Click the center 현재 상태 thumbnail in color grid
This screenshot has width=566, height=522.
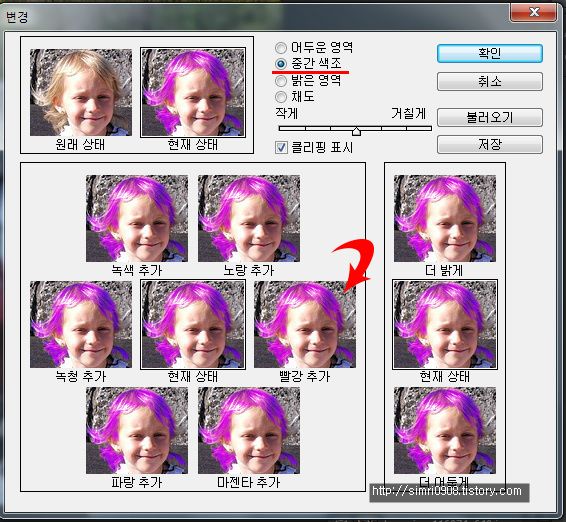coord(193,325)
